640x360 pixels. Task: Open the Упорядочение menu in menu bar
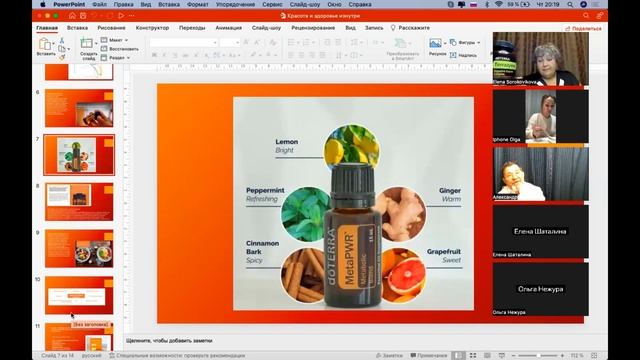point(235,4)
